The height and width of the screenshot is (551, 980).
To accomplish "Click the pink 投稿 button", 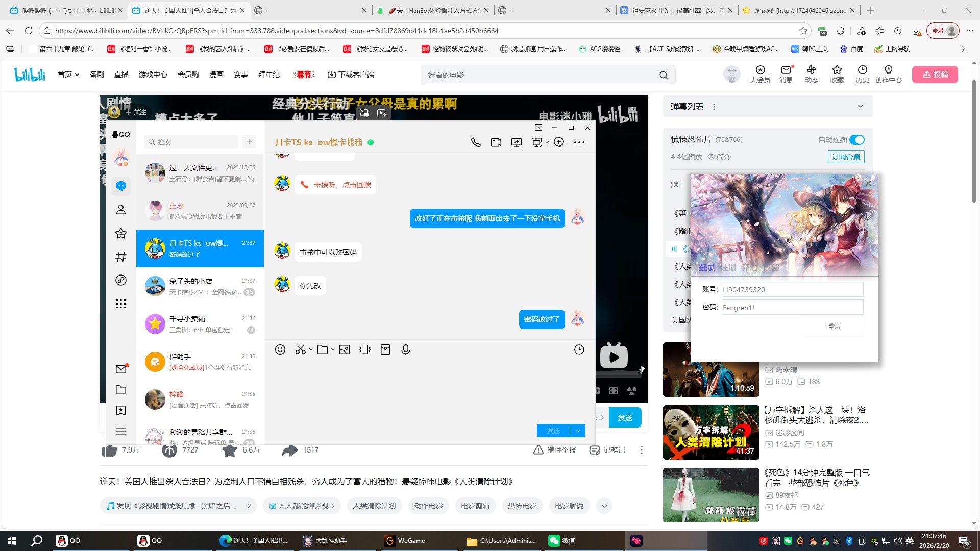I will coord(935,74).
